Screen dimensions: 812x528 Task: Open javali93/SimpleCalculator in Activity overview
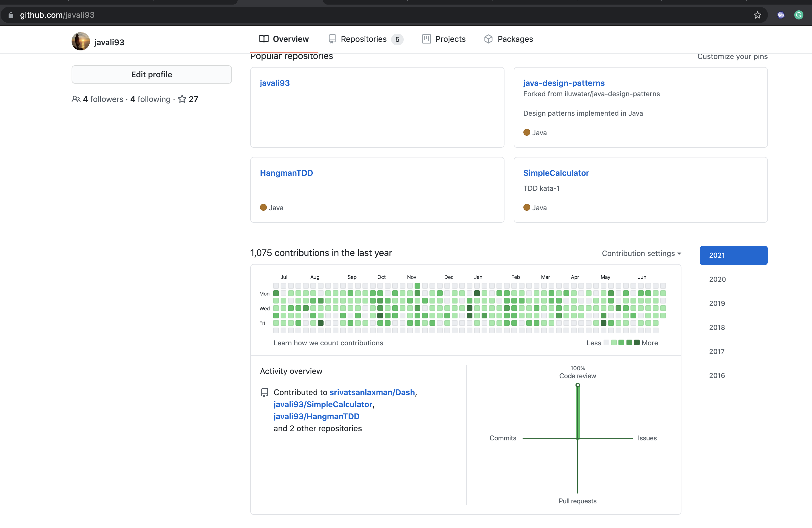[x=323, y=404]
